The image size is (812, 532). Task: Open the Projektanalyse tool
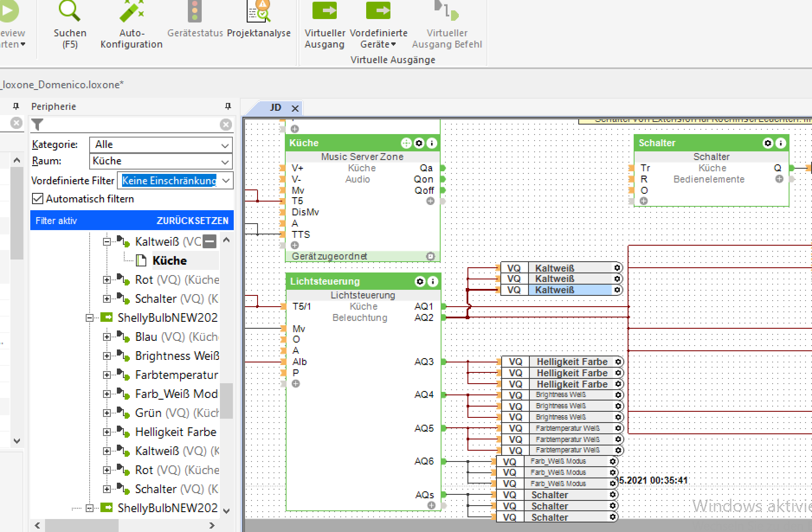click(258, 12)
